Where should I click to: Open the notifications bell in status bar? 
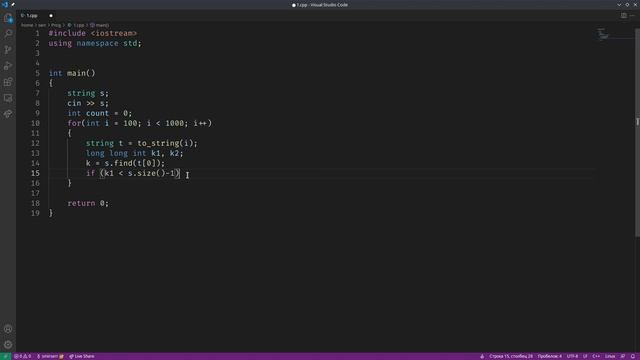[633, 356]
